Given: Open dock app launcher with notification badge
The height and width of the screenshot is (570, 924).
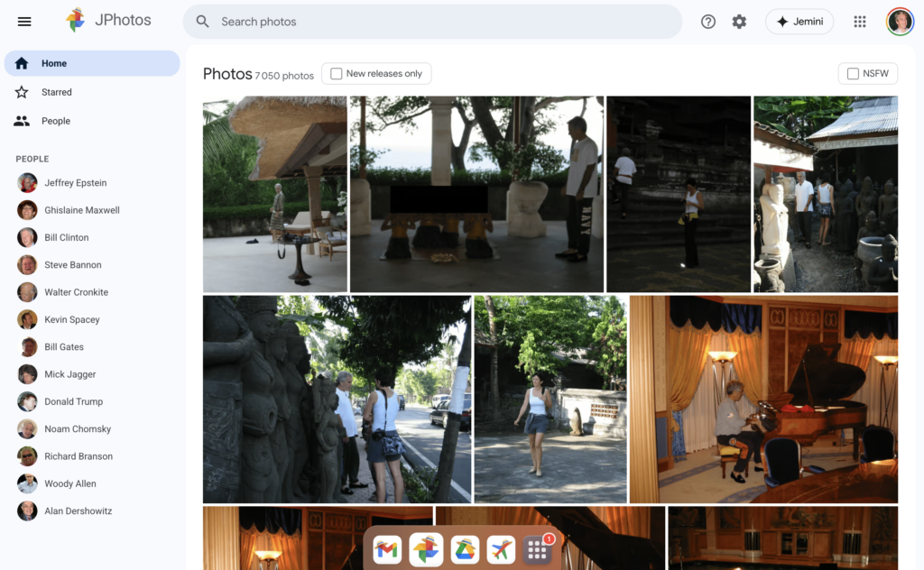Looking at the screenshot, I should point(538,549).
